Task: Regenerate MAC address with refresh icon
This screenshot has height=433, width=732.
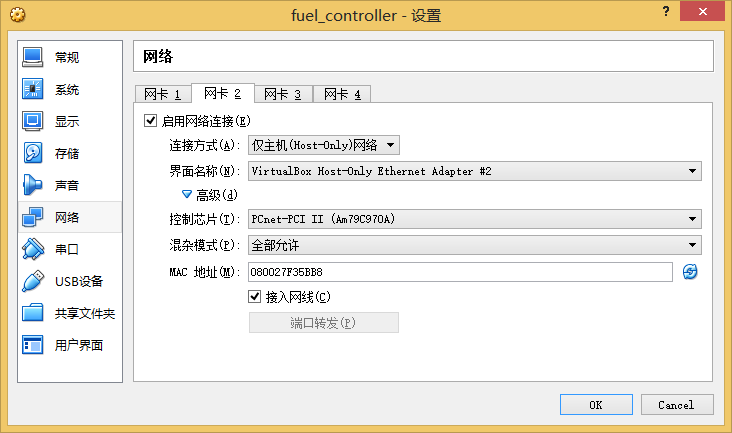Action: 690,272
